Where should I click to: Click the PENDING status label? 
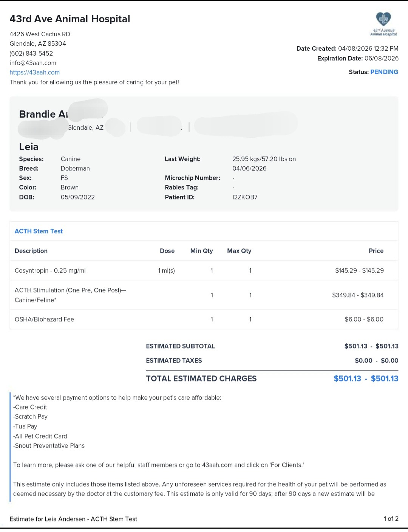[x=384, y=72]
